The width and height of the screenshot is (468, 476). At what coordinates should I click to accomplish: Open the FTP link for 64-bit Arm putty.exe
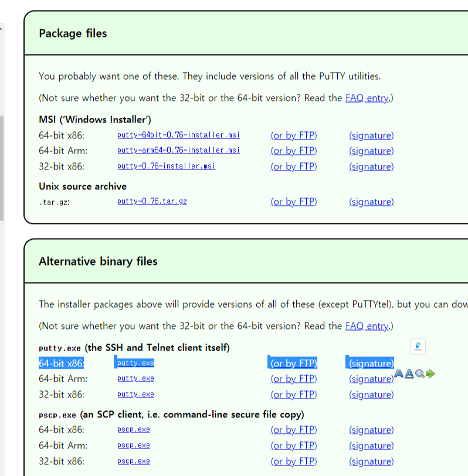tap(294, 379)
